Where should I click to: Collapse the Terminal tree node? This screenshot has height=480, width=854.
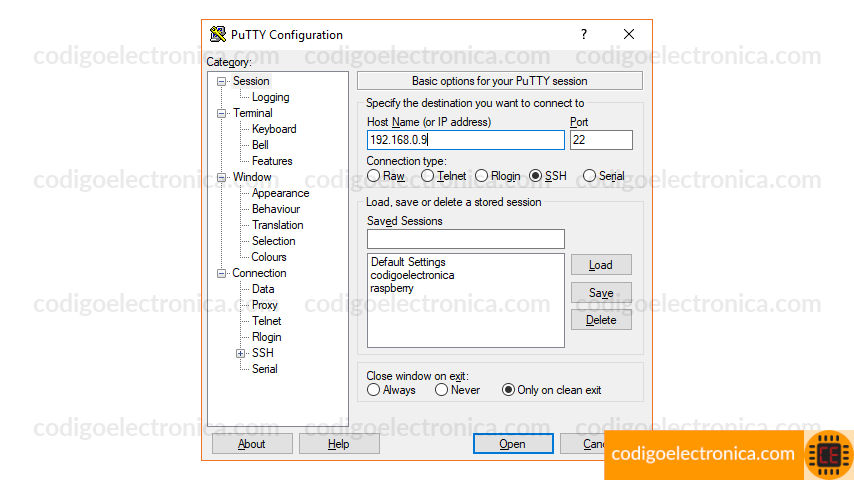tap(221, 114)
